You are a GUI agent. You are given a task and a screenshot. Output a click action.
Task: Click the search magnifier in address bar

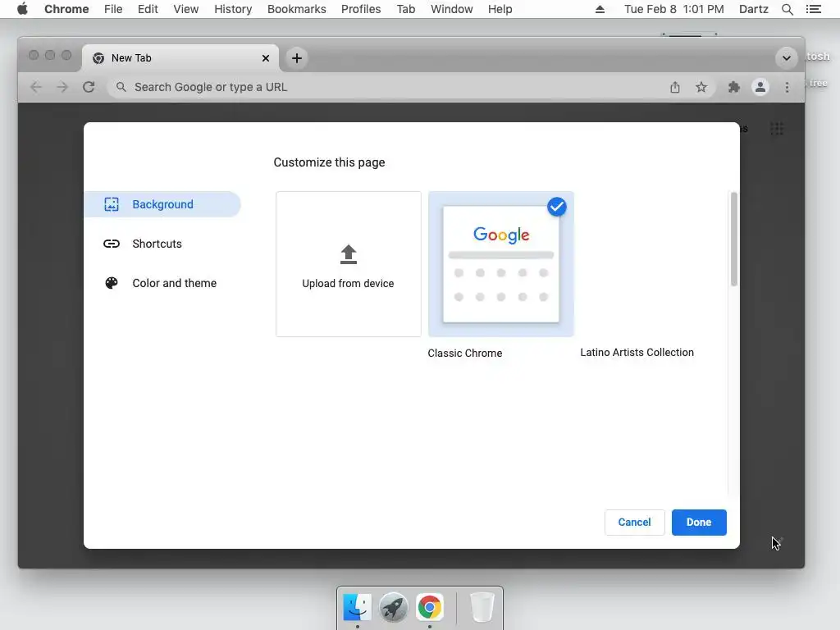click(121, 87)
